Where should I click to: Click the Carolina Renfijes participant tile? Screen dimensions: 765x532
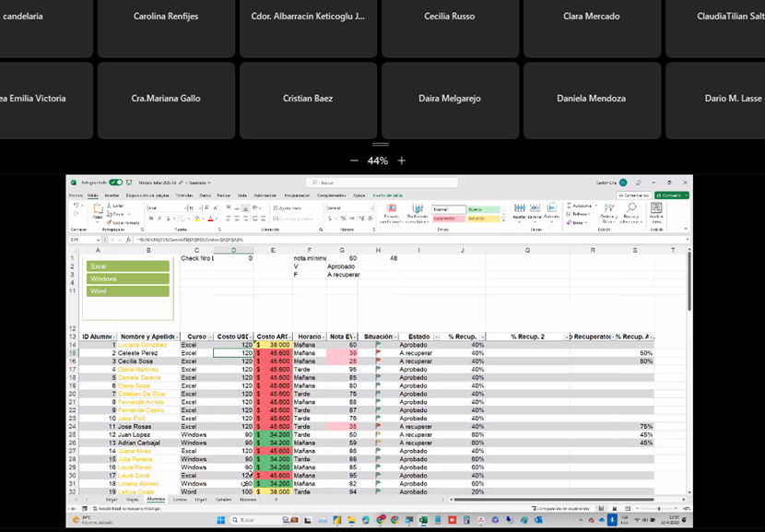[x=166, y=27]
